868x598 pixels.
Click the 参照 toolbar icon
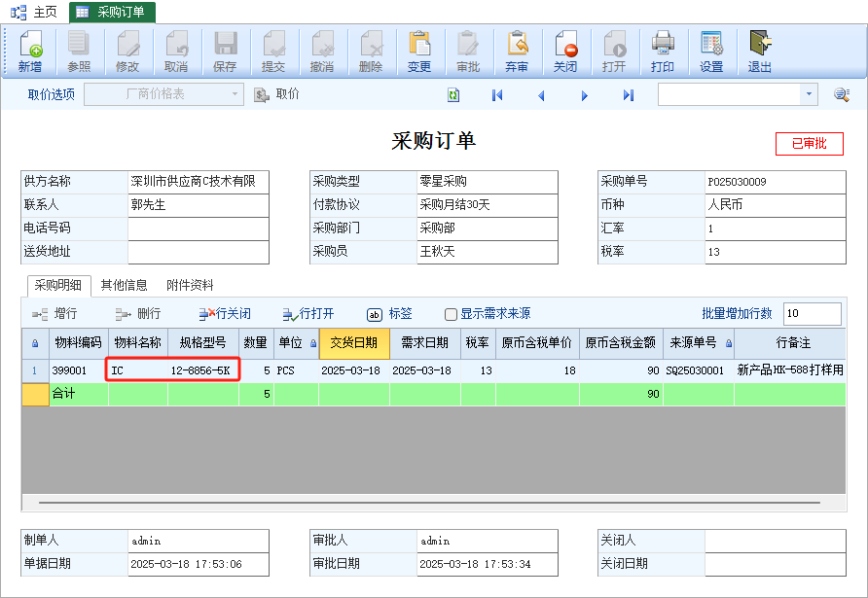pos(79,51)
